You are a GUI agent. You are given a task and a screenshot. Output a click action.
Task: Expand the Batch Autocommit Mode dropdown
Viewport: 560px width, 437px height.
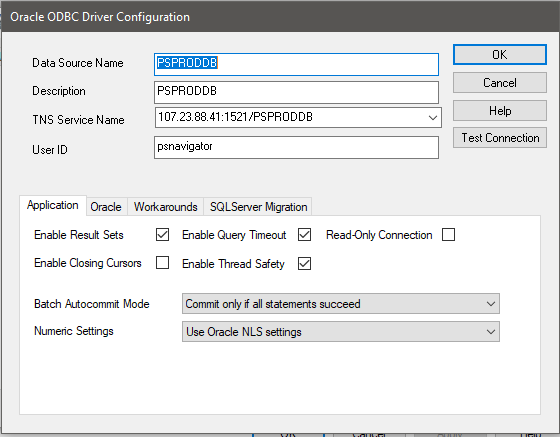pyautogui.click(x=341, y=304)
